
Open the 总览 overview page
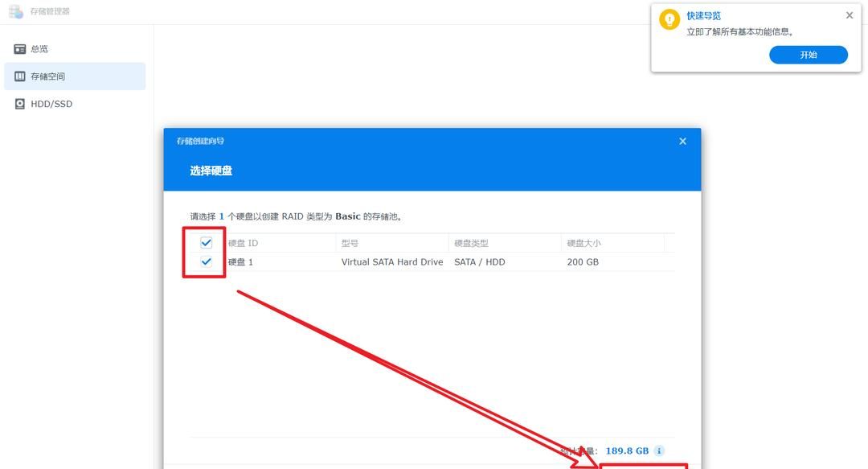(39, 49)
